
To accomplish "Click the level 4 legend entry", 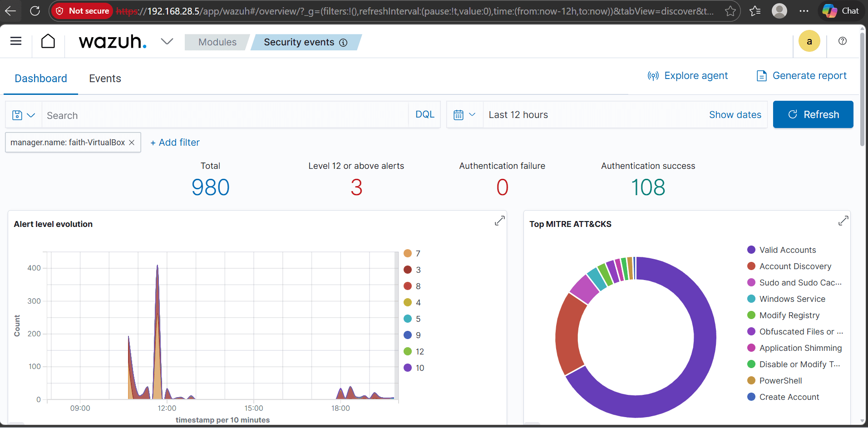I will click(x=413, y=302).
